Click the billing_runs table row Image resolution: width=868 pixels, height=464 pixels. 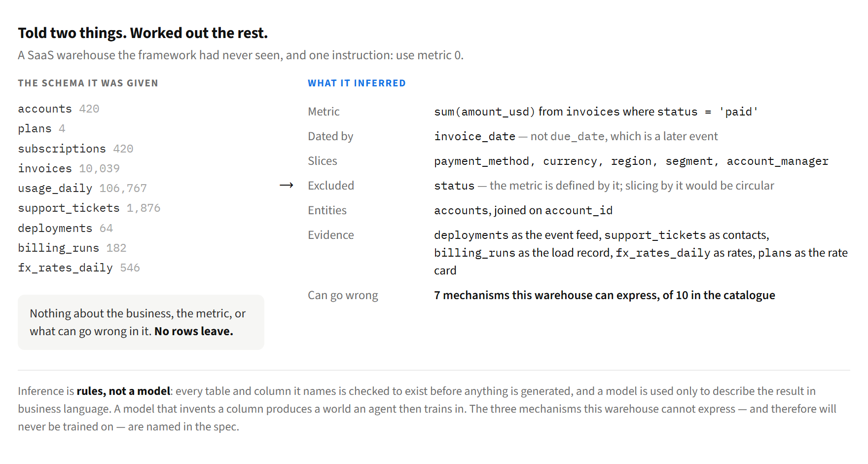pos(72,248)
